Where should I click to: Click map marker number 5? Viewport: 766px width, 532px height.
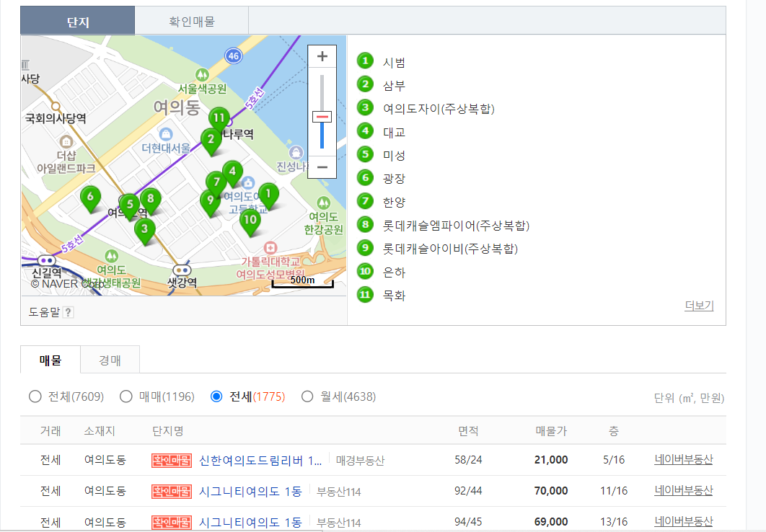(129, 205)
